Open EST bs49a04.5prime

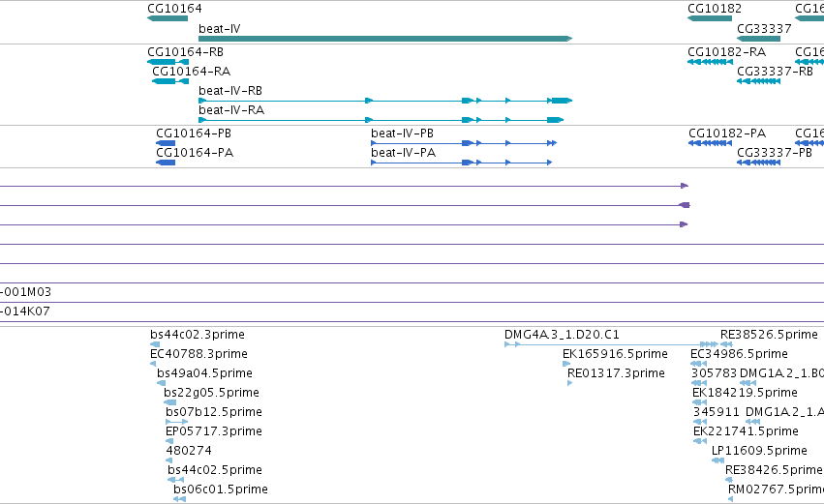[x=204, y=373]
